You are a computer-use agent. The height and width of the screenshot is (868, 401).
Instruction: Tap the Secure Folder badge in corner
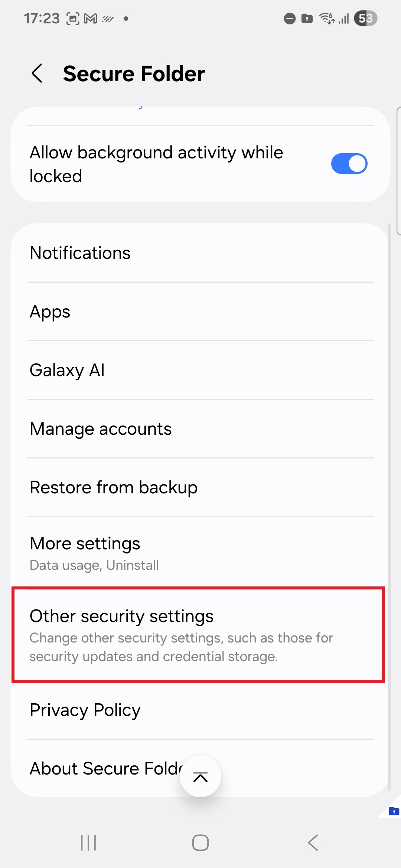coord(393,811)
